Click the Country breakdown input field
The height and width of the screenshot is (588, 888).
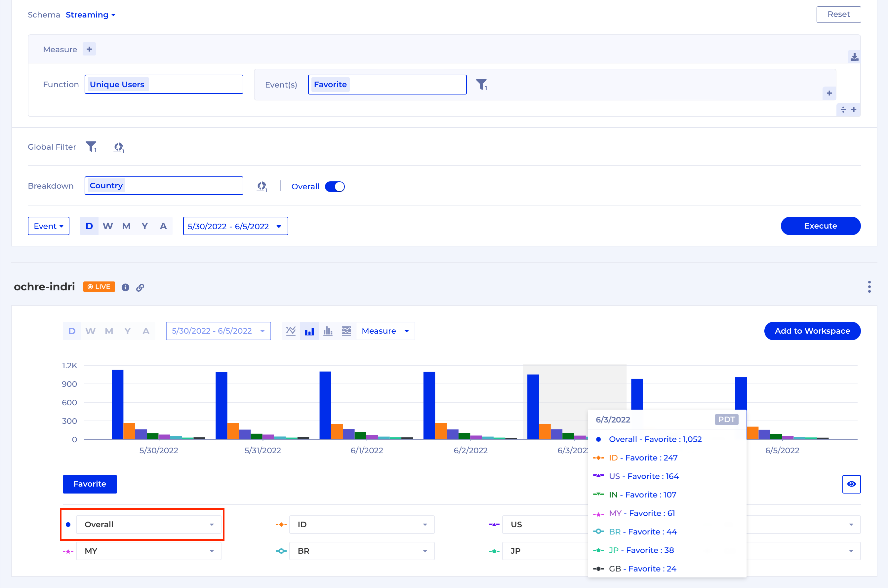164,186
